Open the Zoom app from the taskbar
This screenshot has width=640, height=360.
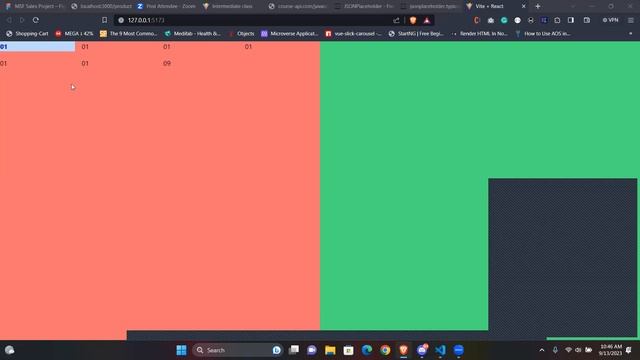(458, 350)
